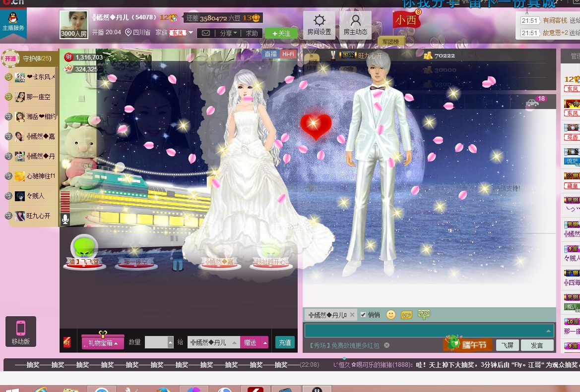
Task: Select guardian 那一座空 in list
Action: coord(31,97)
